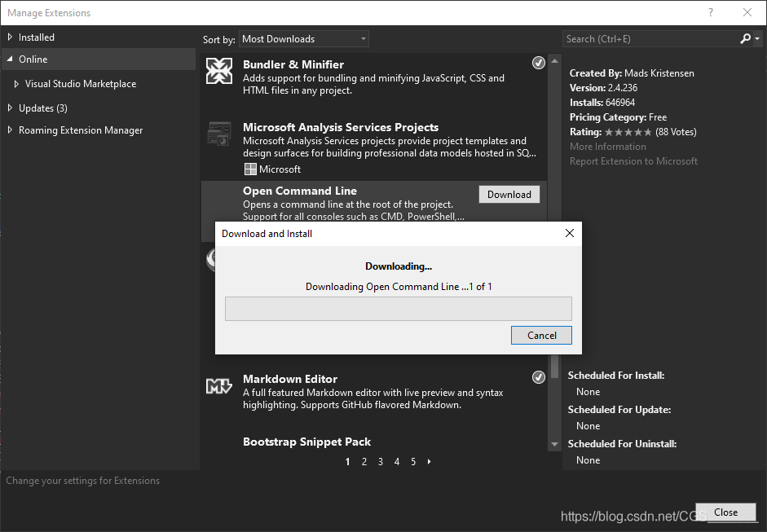
Task: Click the More Information link
Action: pos(606,146)
